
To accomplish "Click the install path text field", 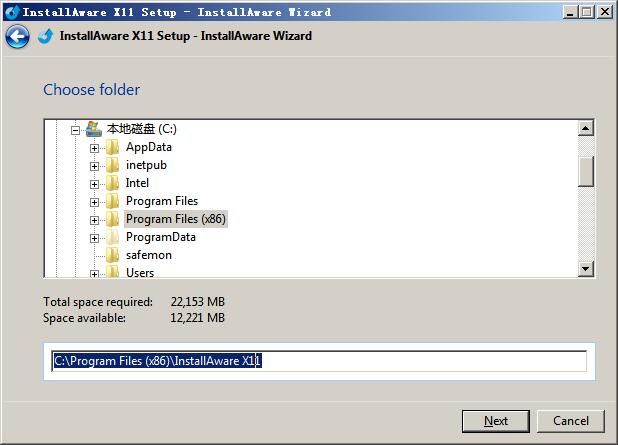I will (x=319, y=361).
